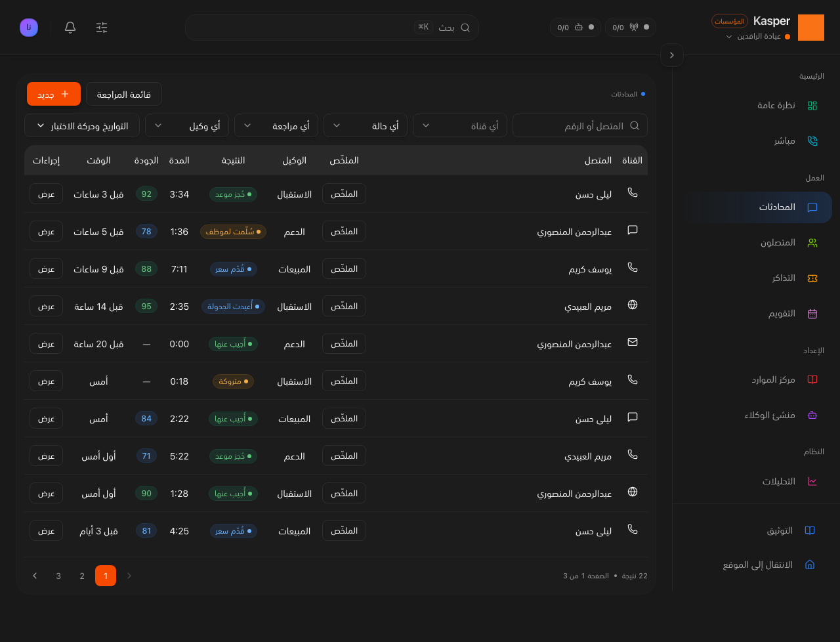Click the live broadcast status indicator 0/0
This screenshot has height=642, width=840.
(631, 28)
